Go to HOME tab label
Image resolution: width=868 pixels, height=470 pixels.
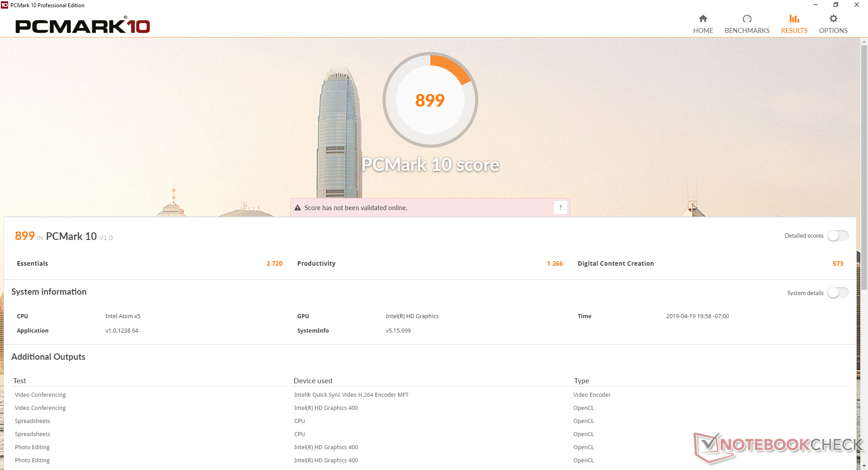[703, 31]
